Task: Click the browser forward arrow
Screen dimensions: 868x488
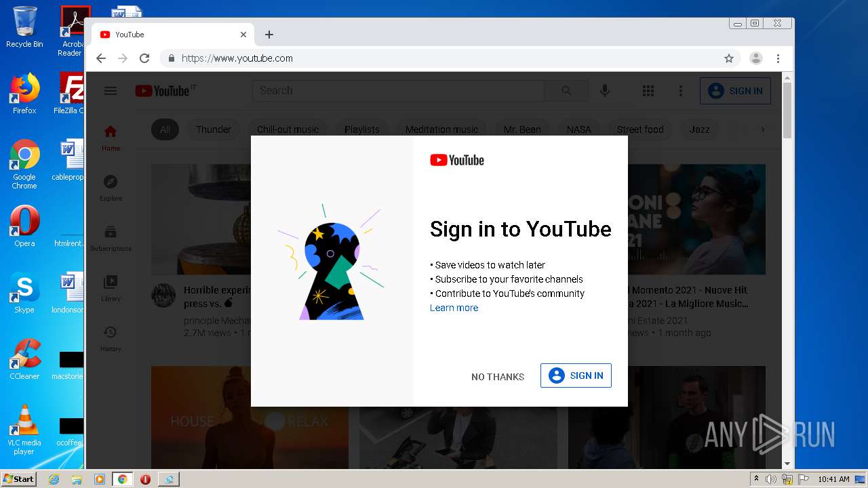Action: point(123,58)
